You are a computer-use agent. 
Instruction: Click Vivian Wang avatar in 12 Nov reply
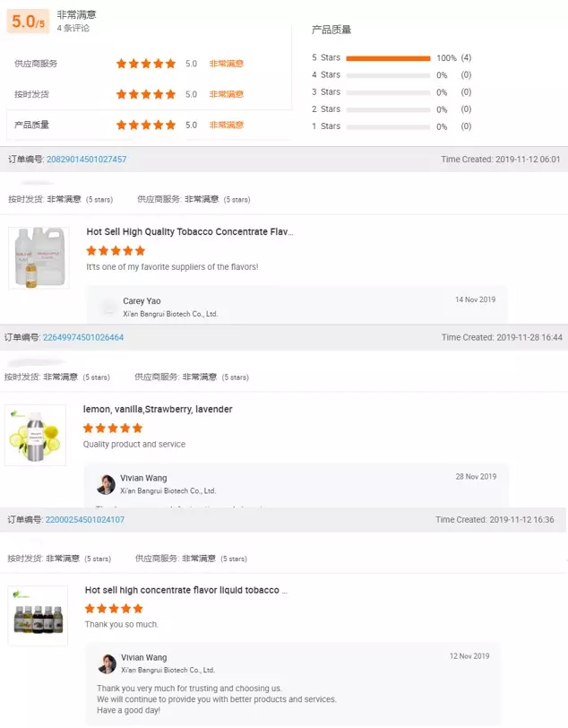click(x=108, y=664)
